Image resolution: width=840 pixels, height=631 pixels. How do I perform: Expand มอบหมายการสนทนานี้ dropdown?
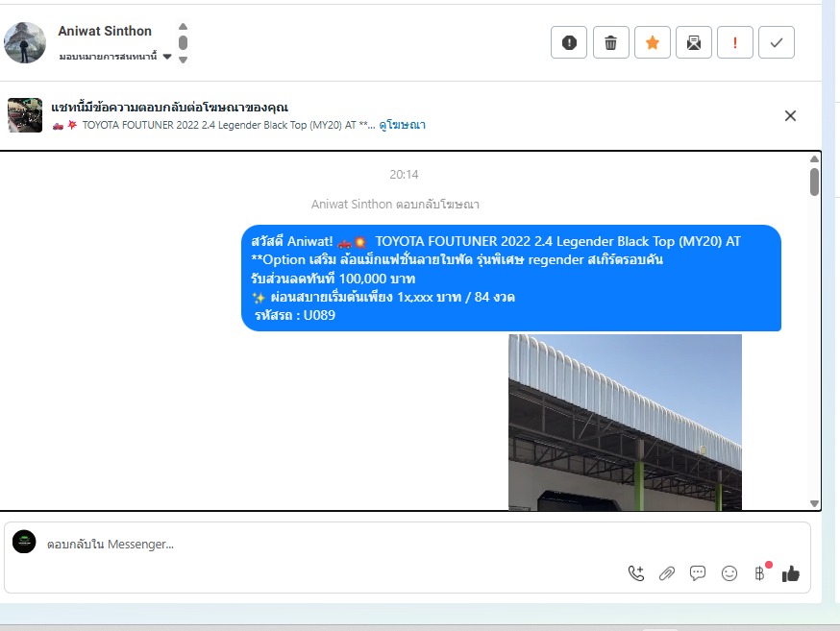(x=114, y=57)
